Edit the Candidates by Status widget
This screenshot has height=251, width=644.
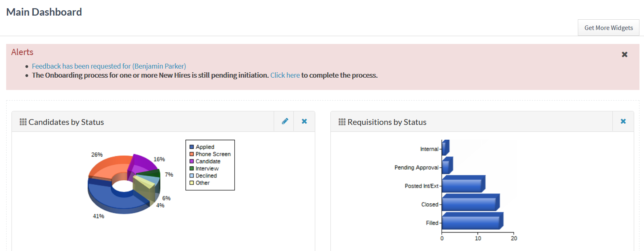click(285, 121)
